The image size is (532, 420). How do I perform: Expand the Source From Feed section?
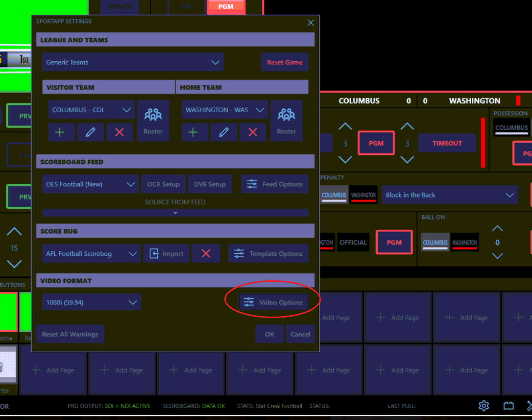(x=175, y=213)
